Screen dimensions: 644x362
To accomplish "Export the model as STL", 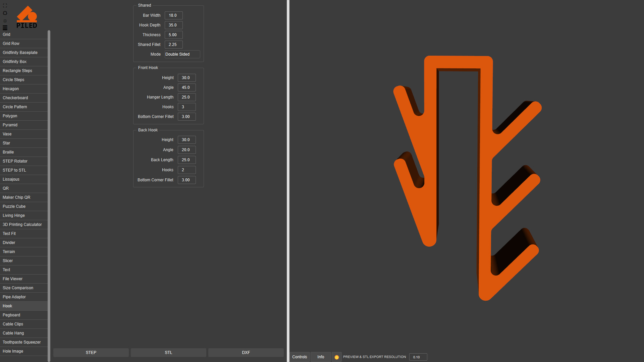I will (168, 353).
